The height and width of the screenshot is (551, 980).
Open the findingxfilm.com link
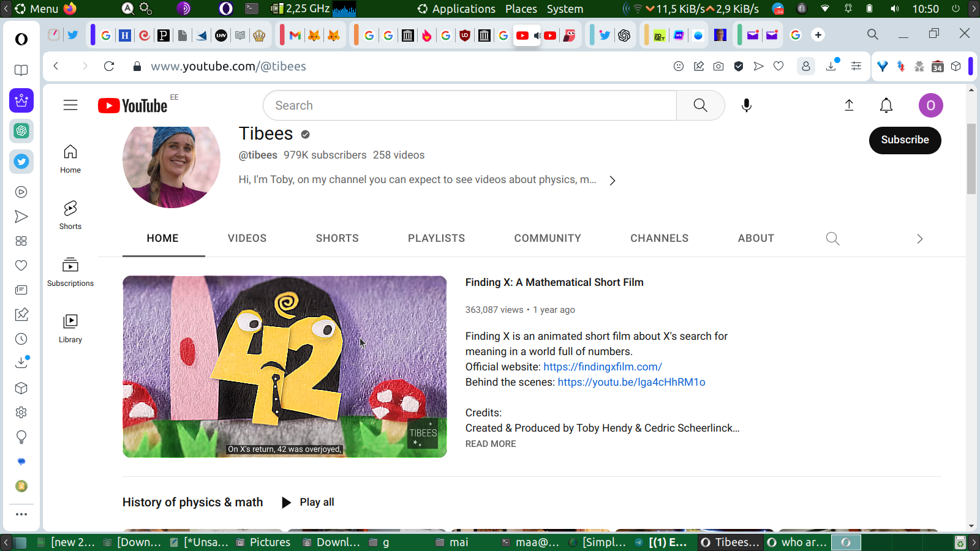602,367
